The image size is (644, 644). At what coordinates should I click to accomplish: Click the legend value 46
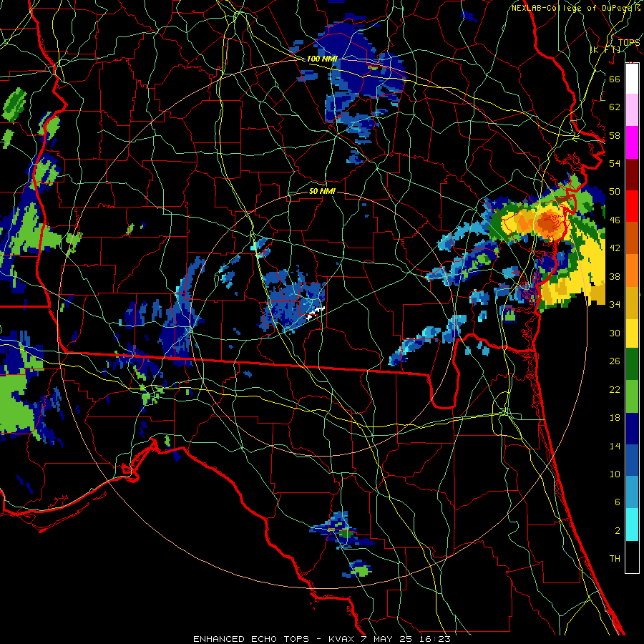615,220
